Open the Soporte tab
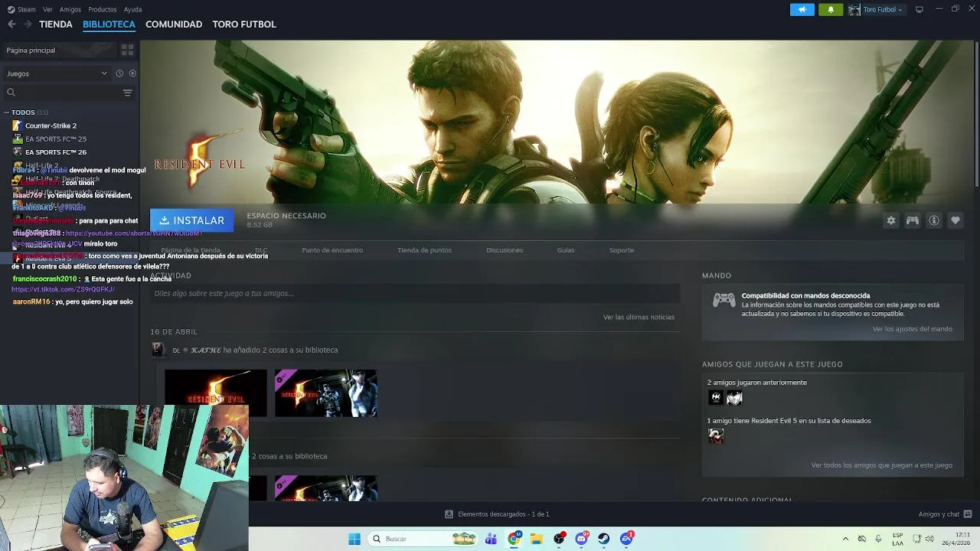The image size is (980, 551). [x=621, y=250]
